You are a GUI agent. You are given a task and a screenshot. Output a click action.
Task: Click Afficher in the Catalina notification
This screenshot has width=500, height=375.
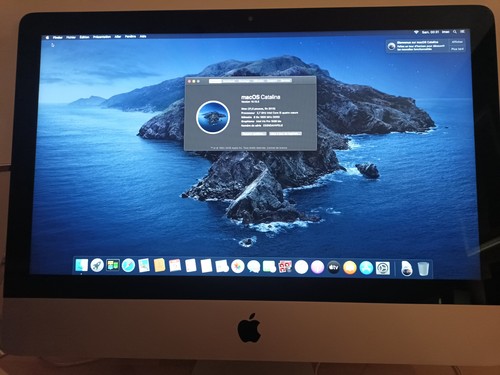click(x=457, y=42)
